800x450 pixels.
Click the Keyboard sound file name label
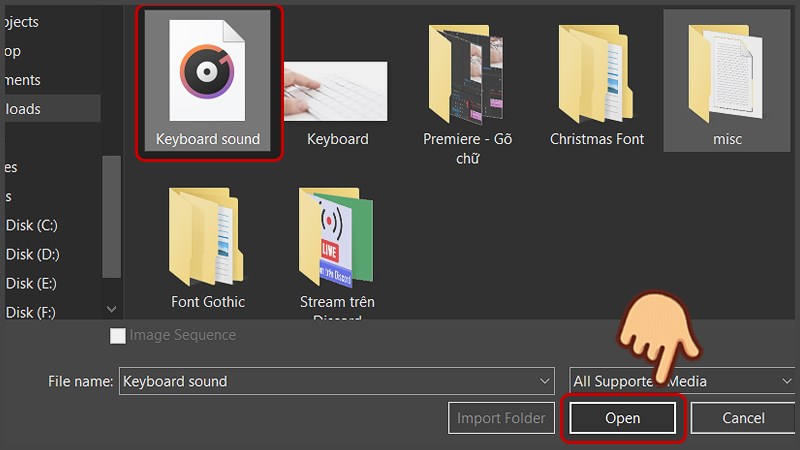coord(207,139)
